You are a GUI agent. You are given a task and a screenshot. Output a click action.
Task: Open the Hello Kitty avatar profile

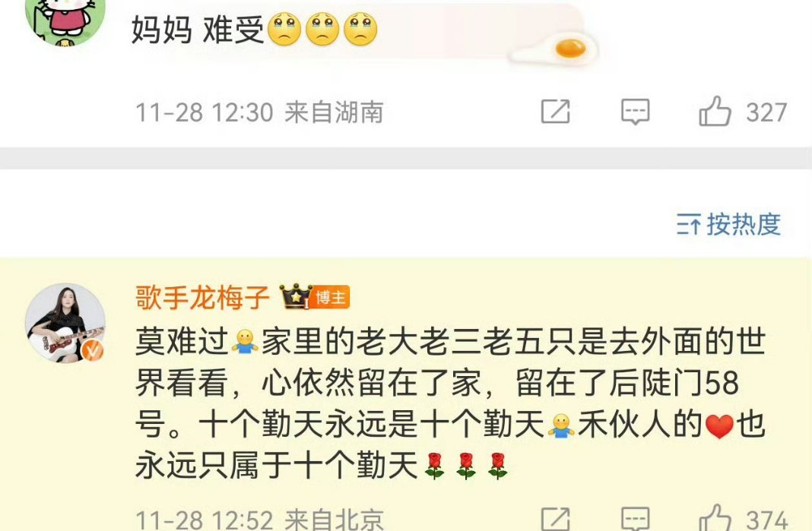[x=65, y=21]
